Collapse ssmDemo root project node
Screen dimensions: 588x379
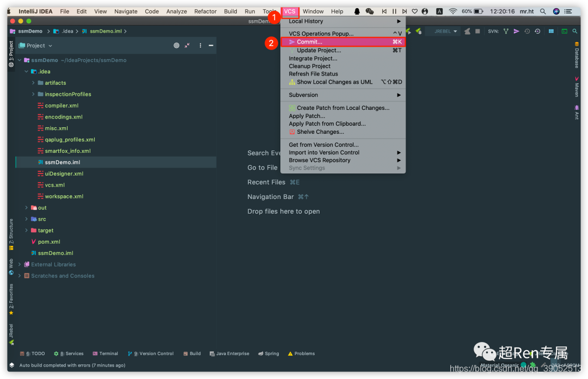coord(20,60)
